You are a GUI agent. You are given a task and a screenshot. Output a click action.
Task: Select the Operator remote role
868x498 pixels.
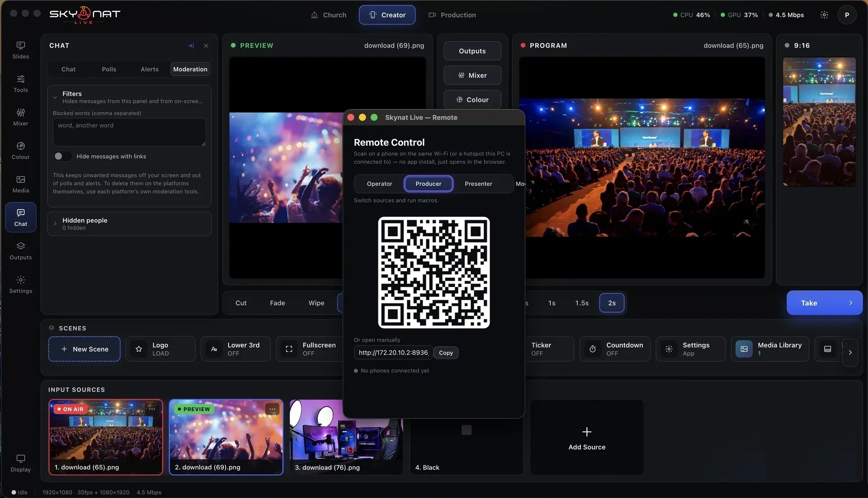(x=379, y=184)
